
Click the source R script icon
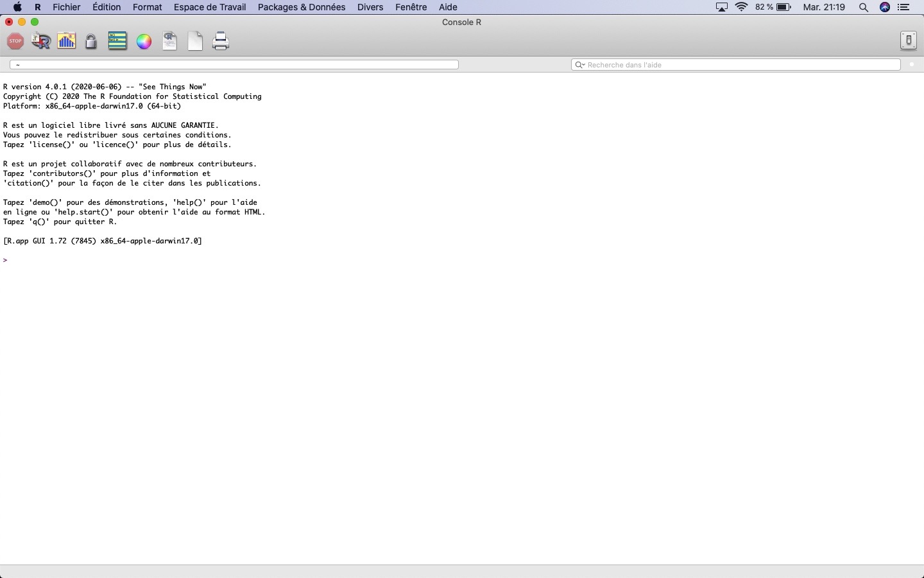pyautogui.click(x=41, y=41)
